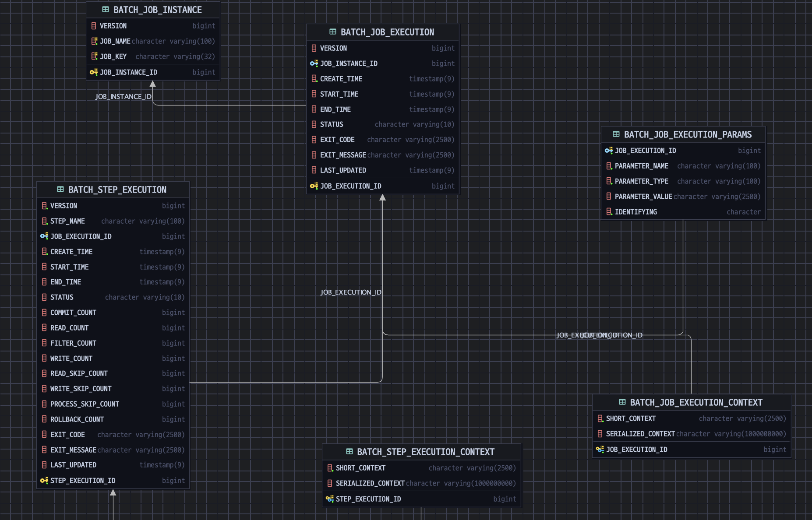The image size is (812, 520).
Task: Select the golden primary key icon beside JOB_INSTANCE_ID
Action: (93, 72)
